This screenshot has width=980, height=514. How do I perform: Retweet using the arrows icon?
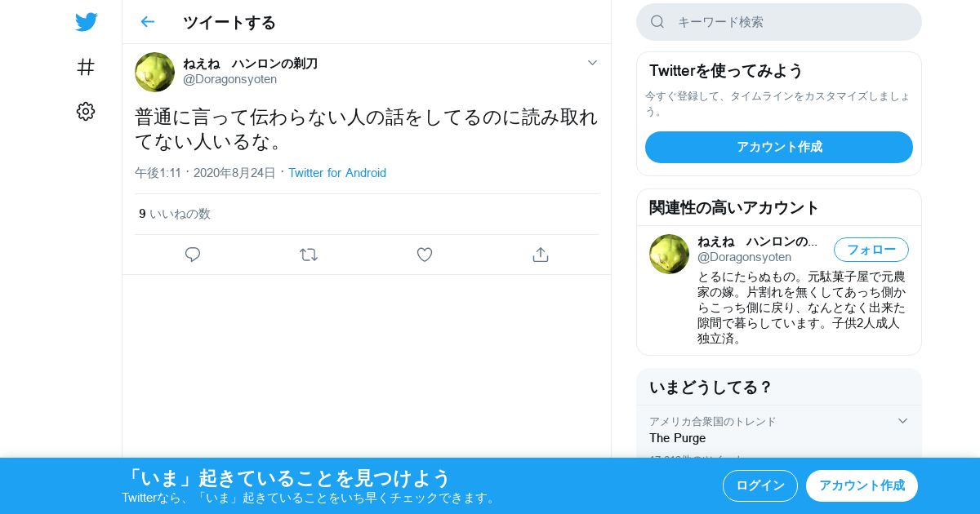[309, 255]
